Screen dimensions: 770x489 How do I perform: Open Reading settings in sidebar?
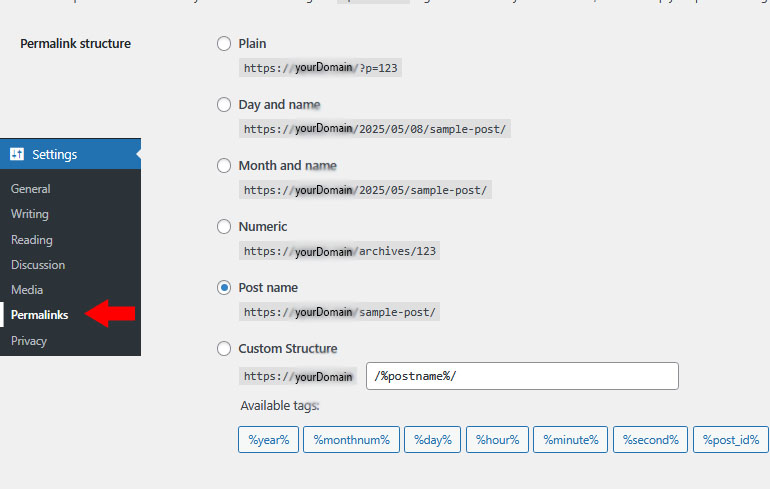point(32,240)
